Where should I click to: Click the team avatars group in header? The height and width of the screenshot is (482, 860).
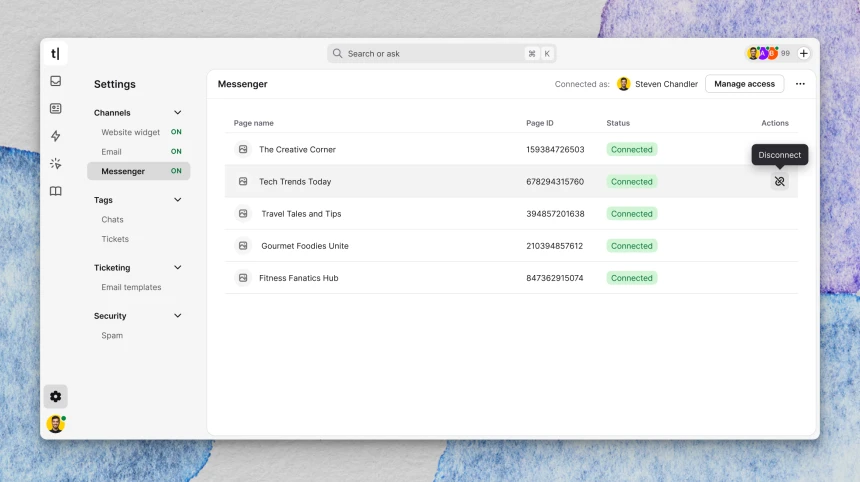(762, 53)
